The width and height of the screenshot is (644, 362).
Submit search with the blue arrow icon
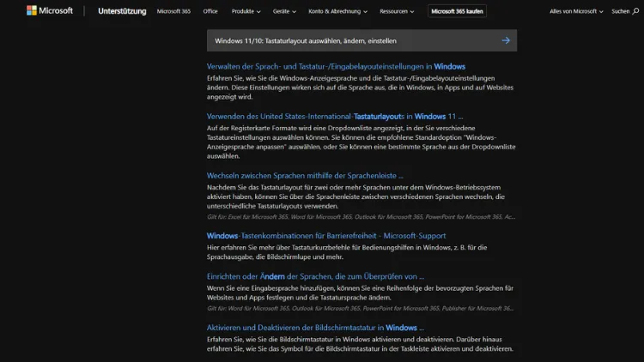pos(506,40)
